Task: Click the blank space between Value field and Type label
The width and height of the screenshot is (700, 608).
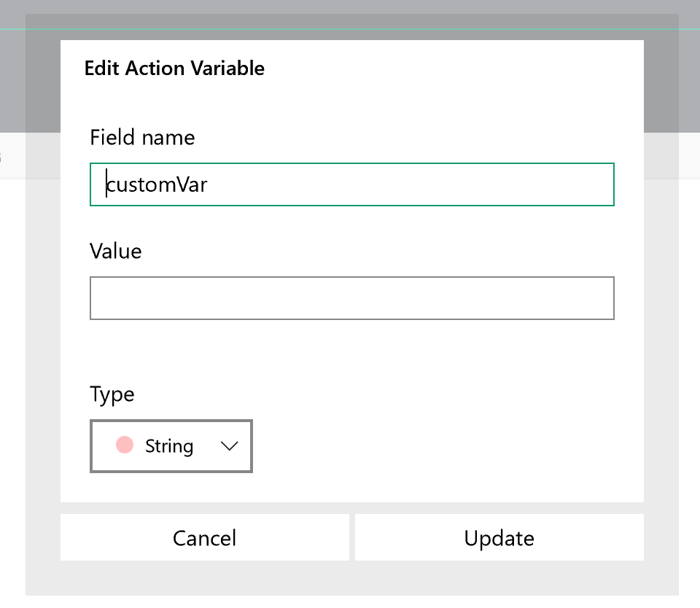Action: [351, 352]
